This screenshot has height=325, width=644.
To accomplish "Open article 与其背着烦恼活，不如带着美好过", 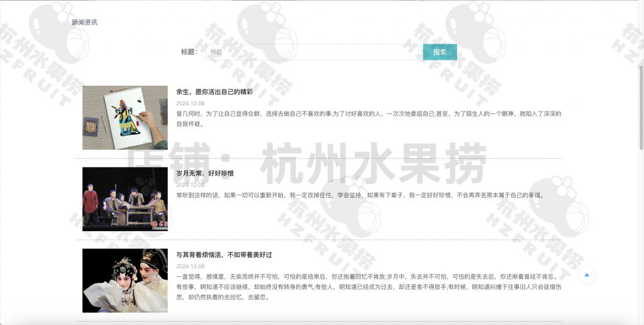I will (225, 255).
